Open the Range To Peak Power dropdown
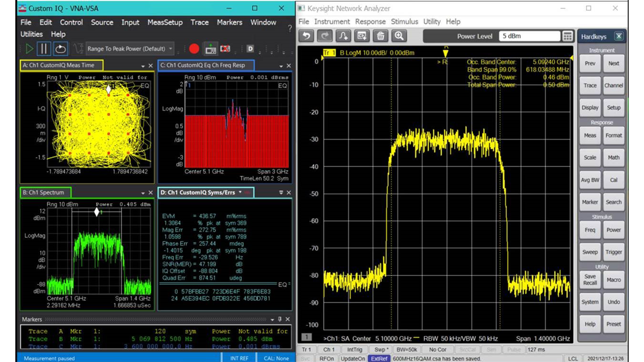 [130, 49]
